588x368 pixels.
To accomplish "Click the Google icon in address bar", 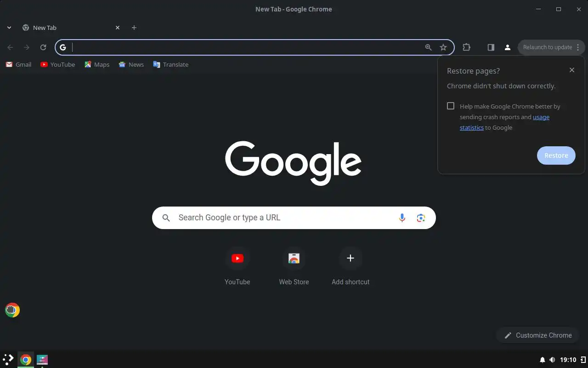I will click(x=63, y=47).
